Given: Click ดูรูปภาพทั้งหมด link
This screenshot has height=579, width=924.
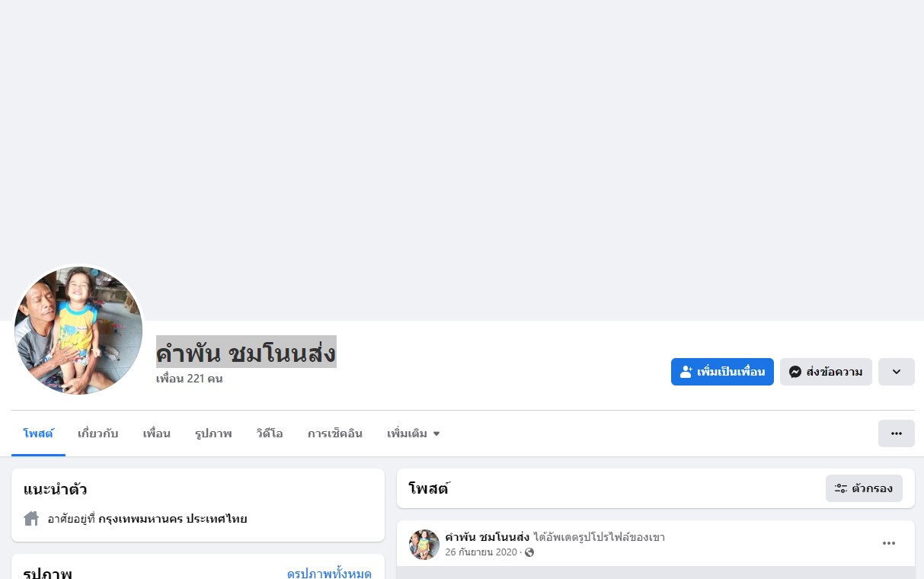Looking at the screenshot, I should (329, 574).
